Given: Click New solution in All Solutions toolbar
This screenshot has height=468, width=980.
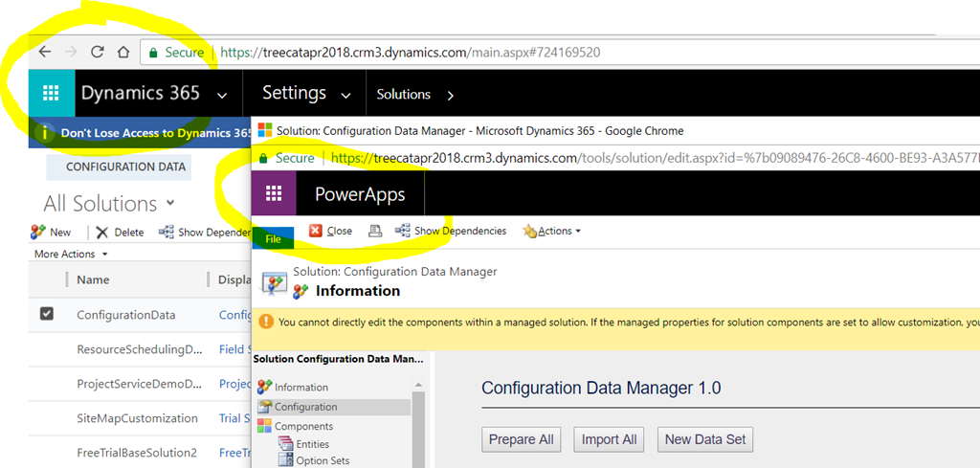Looking at the screenshot, I should click(x=51, y=232).
